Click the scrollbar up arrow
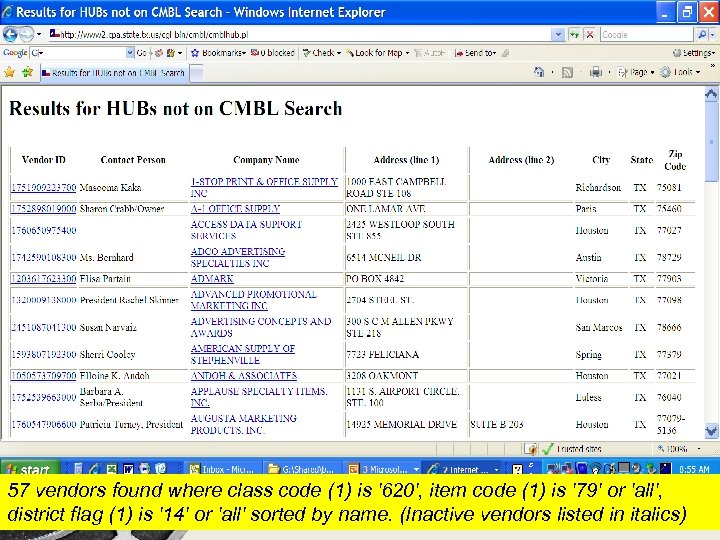 (x=711, y=95)
